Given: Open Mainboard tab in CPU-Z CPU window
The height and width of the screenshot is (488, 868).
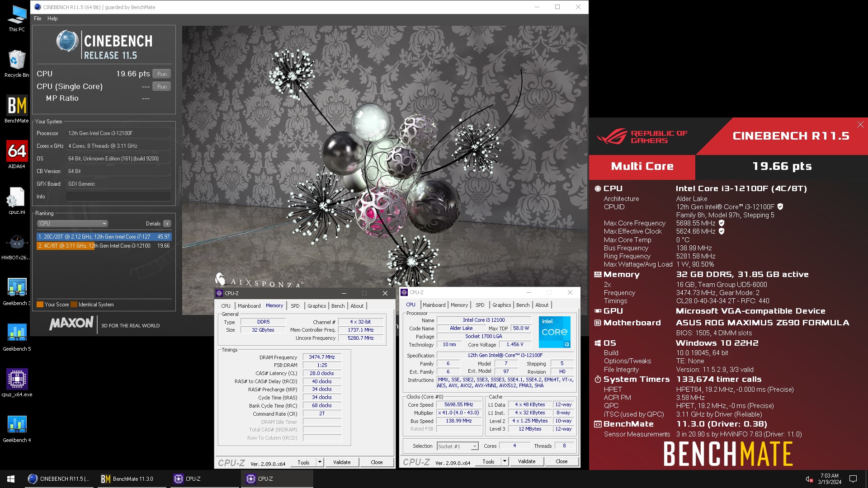Looking at the screenshot, I should coord(434,305).
